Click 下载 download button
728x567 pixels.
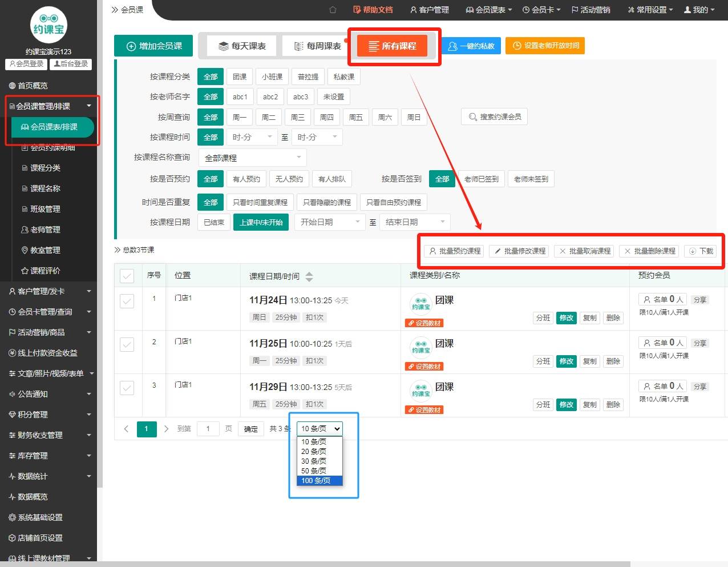pyautogui.click(x=701, y=251)
